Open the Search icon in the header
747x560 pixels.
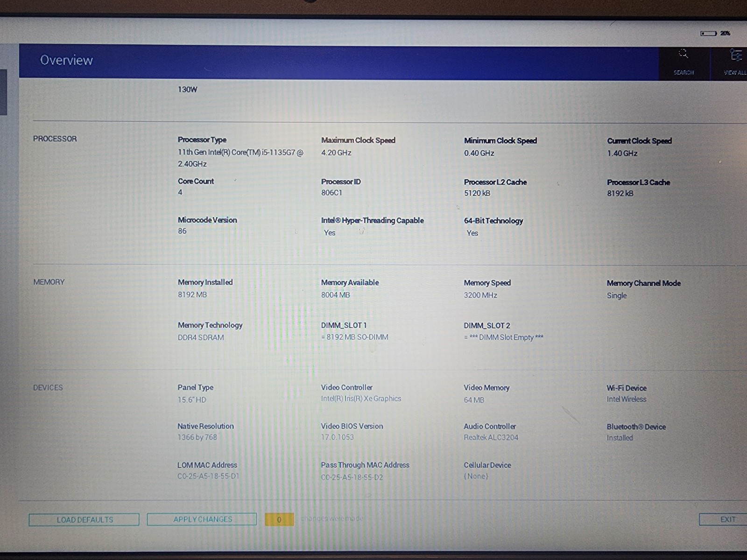(x=684, y=62)
